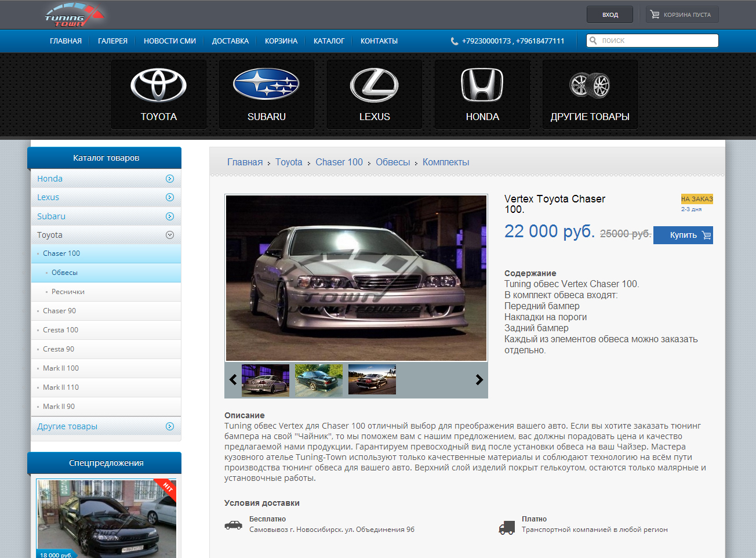Select second gallery thumbnail of dark car
This screenshot has height=558, width=756.
point(319,380)
